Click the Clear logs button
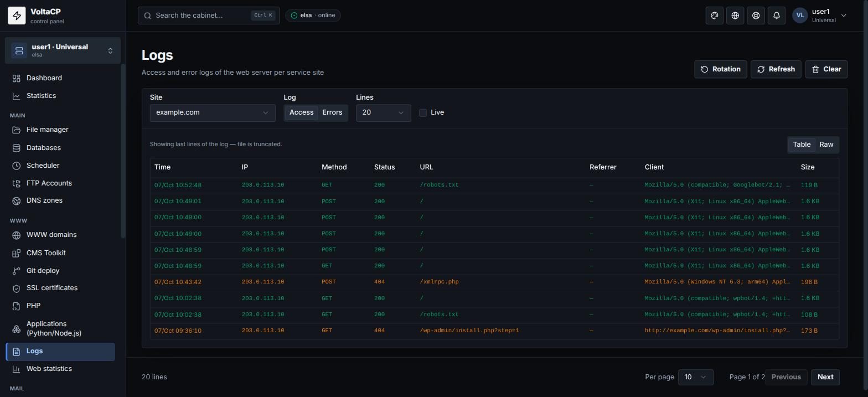The height and width of the screenshot is (397, 868). [826, 69]
